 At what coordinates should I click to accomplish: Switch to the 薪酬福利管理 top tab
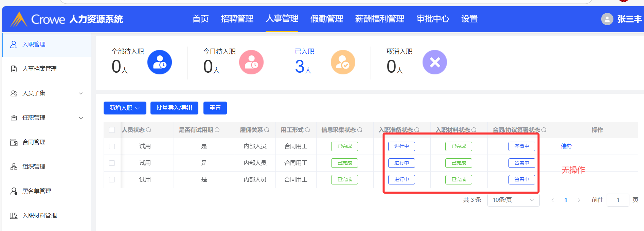tap(379, 19)
